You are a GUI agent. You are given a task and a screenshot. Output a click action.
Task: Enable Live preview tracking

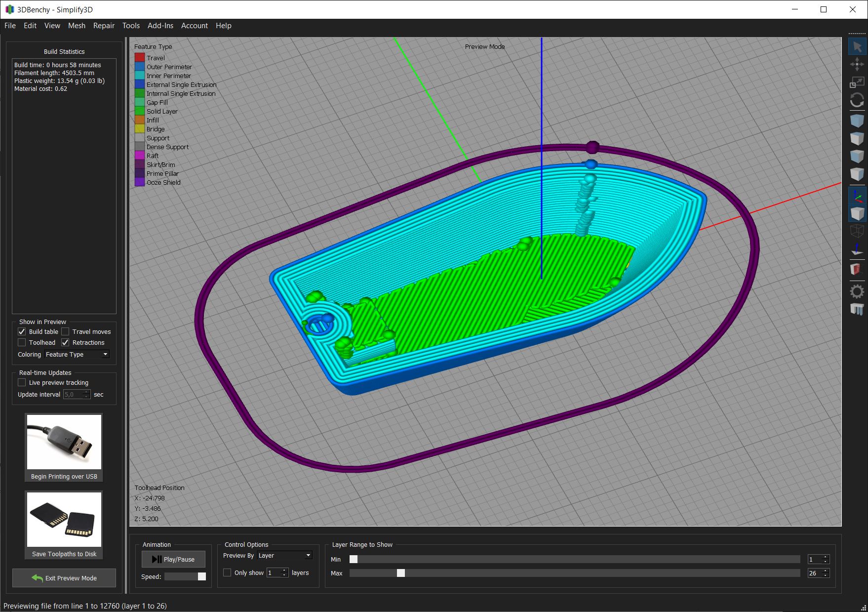[22, 382]
